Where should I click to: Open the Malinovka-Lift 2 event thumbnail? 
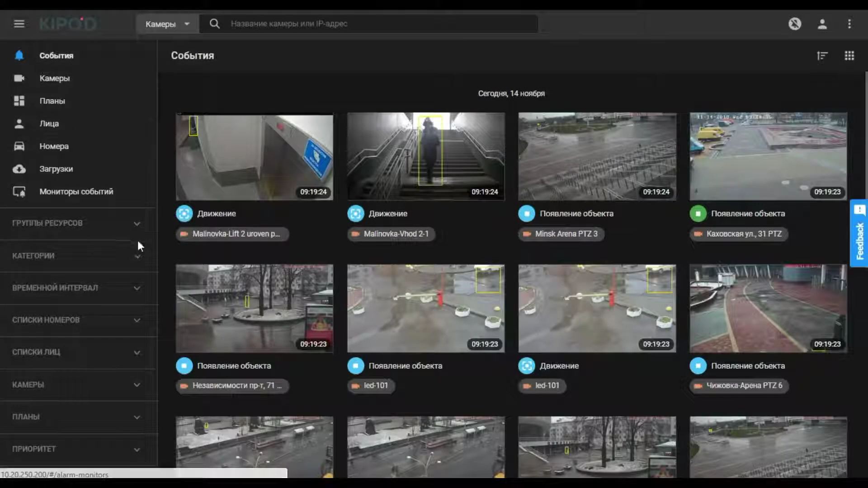tap(255, 156)
